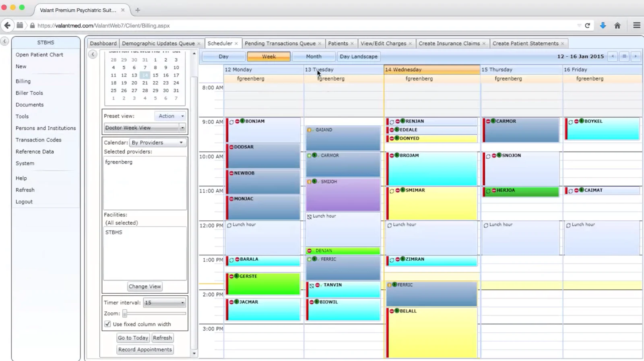Screen dimensions: 644x361
Task: Click the recurring icon on BOYKEL appointment
Action: point(570,122)
